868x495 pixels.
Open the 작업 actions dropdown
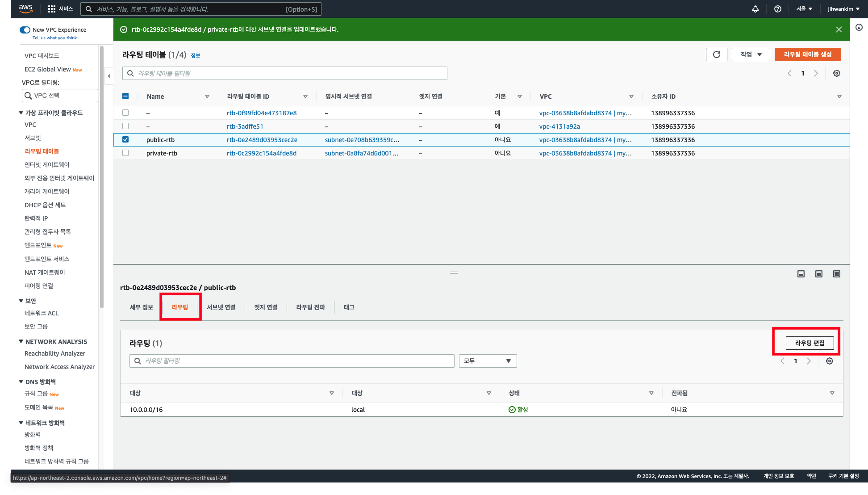(751, 55)
